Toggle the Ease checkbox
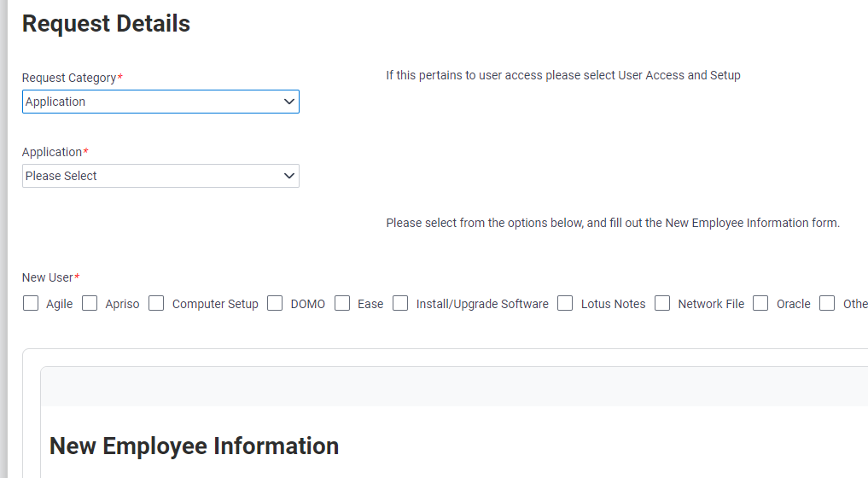 [342, 303]
